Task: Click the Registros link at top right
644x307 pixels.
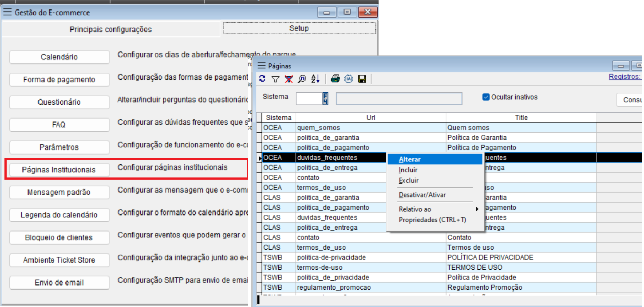Action: [x=624, y=76]
